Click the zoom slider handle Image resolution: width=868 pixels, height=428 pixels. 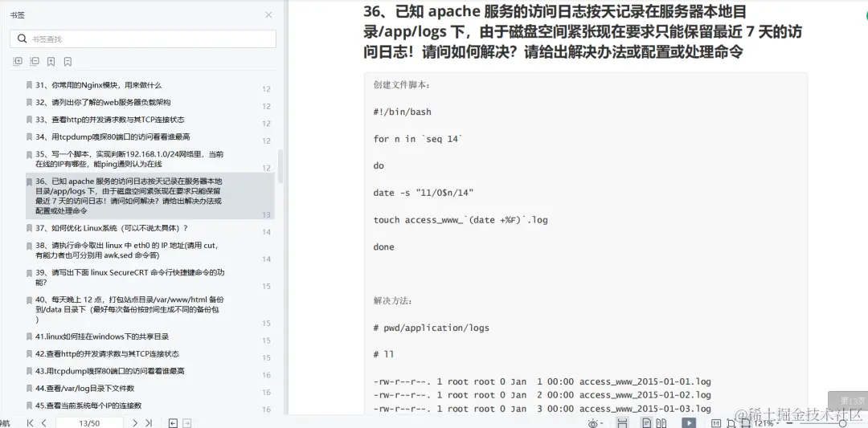pos(842,423)
